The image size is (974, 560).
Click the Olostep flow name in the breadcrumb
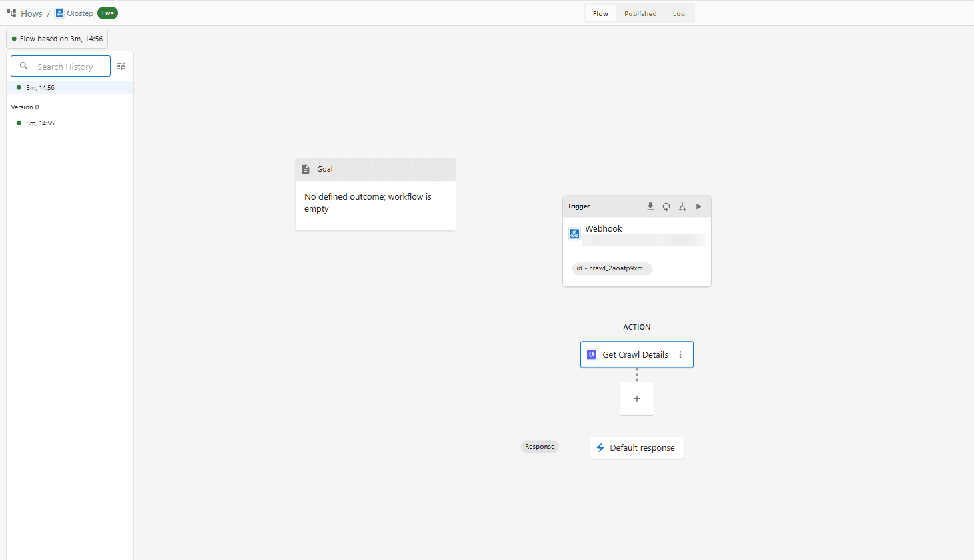(80, 13)
